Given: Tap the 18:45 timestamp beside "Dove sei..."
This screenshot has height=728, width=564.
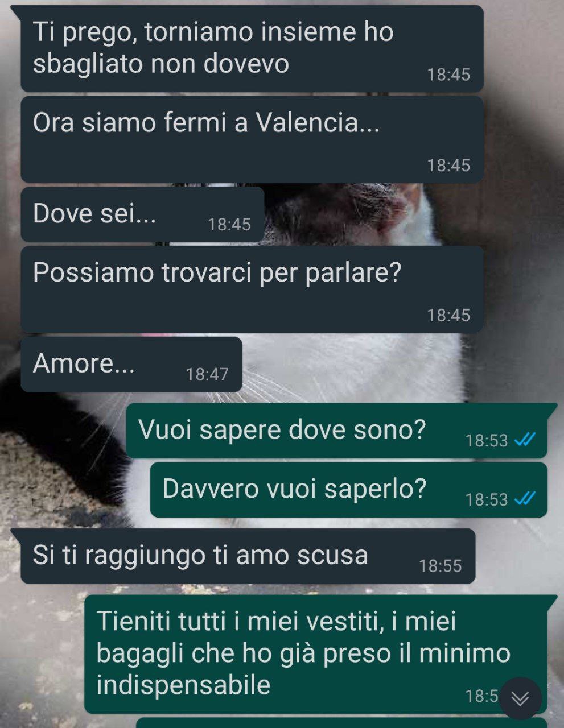Looking at the screenshot, I should click(229, 225).
